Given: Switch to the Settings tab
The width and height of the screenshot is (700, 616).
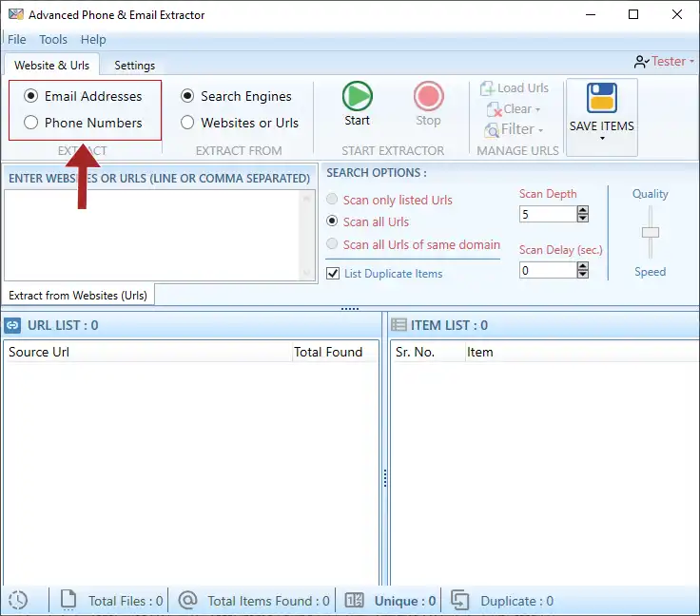Looking at the screenshot, I should coord(135,66).
